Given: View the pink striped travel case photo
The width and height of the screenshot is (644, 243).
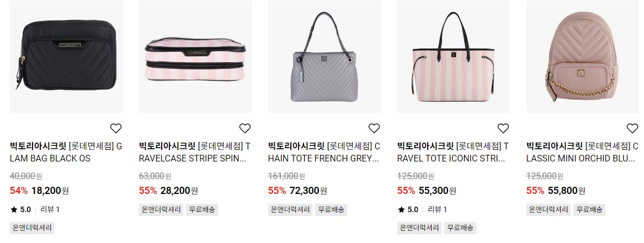Looking at the screenshot, I should click(x=195, y=57).
